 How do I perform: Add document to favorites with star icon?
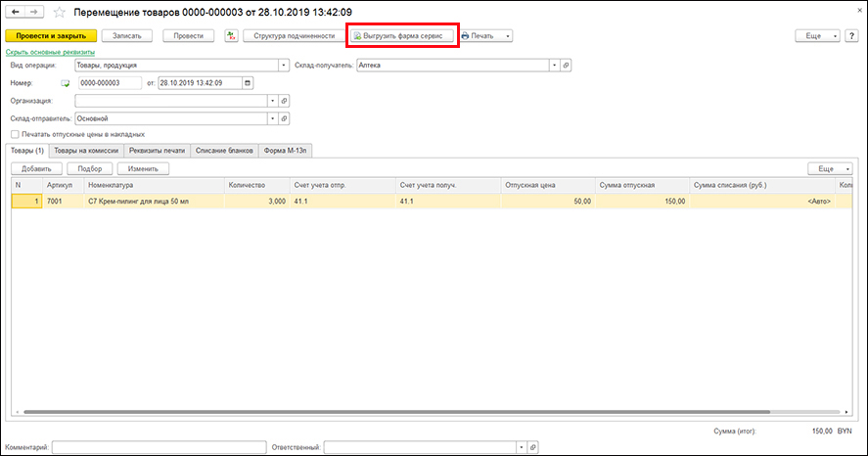coord(59,12)
